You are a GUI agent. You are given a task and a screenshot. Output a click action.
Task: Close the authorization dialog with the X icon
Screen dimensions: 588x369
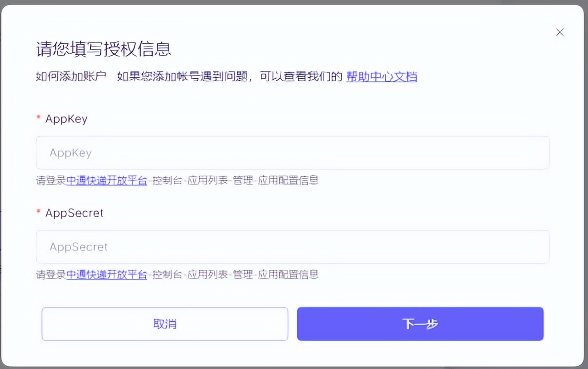coord(560,32)
